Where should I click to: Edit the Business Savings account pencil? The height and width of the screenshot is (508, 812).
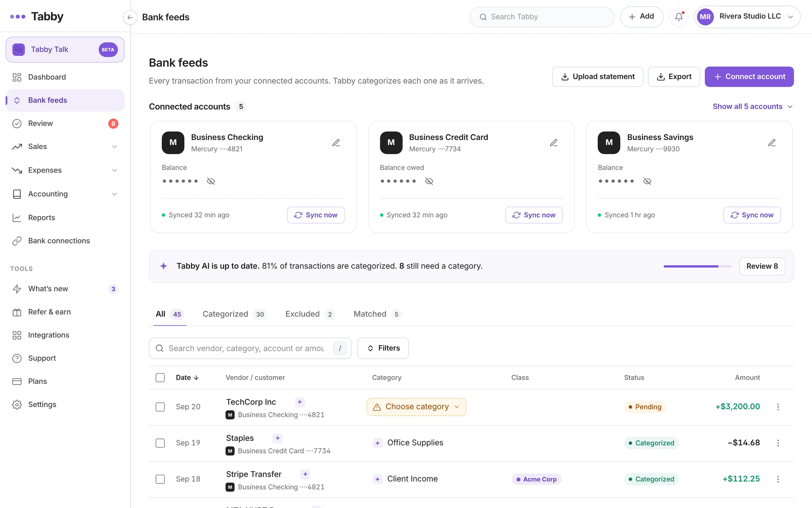[x=772, y=143]
